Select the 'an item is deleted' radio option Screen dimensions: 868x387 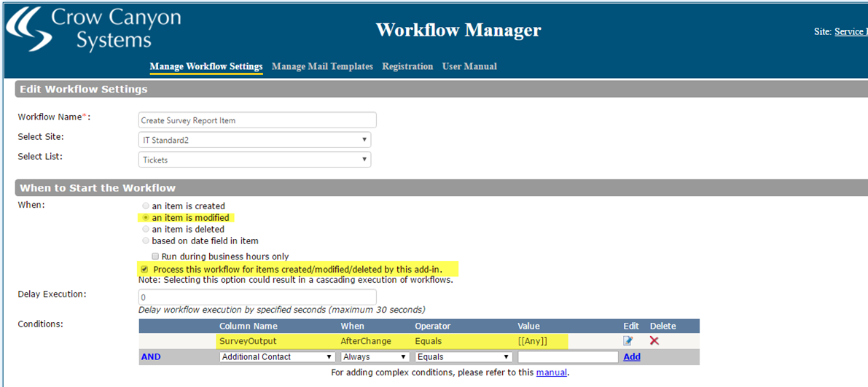click(x=146, y=229)
